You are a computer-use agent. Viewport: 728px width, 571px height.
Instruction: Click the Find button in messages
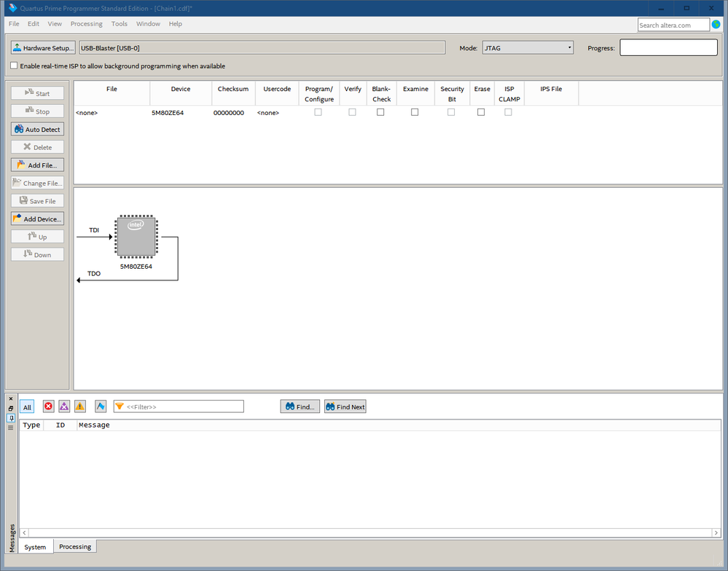tap(300, 406)
